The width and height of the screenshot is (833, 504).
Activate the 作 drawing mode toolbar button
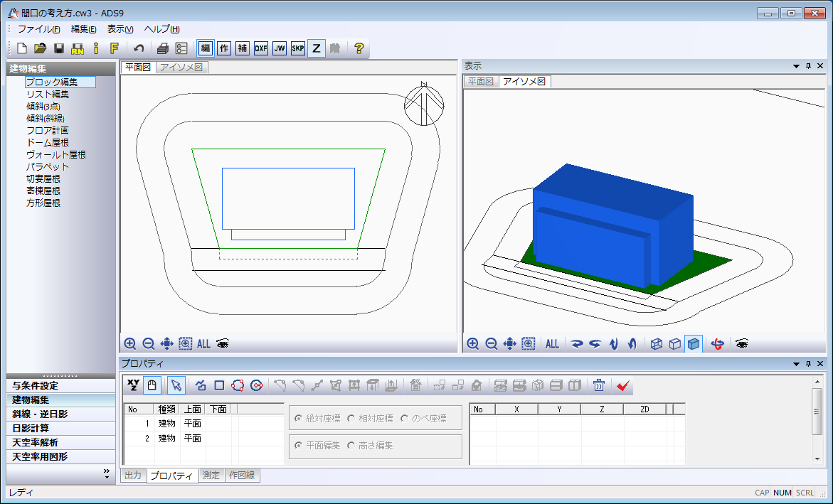pyautogui.click(x=224, y=48)
